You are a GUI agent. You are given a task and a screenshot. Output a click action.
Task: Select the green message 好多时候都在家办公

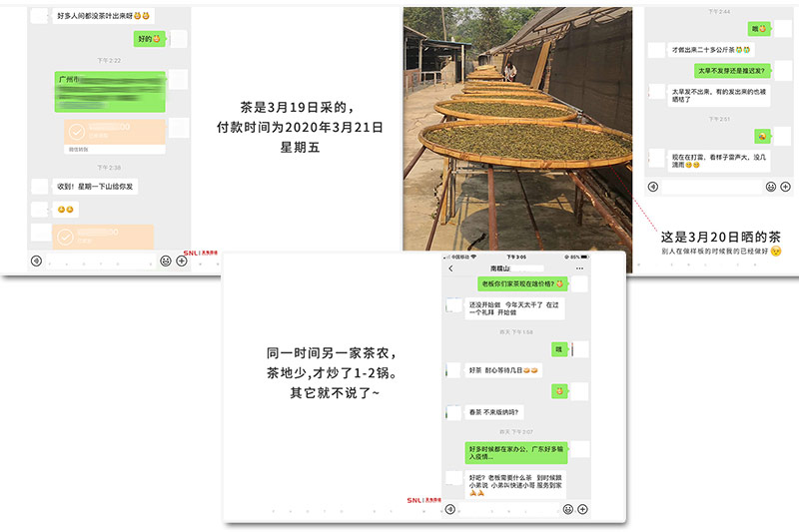[516, 452]
